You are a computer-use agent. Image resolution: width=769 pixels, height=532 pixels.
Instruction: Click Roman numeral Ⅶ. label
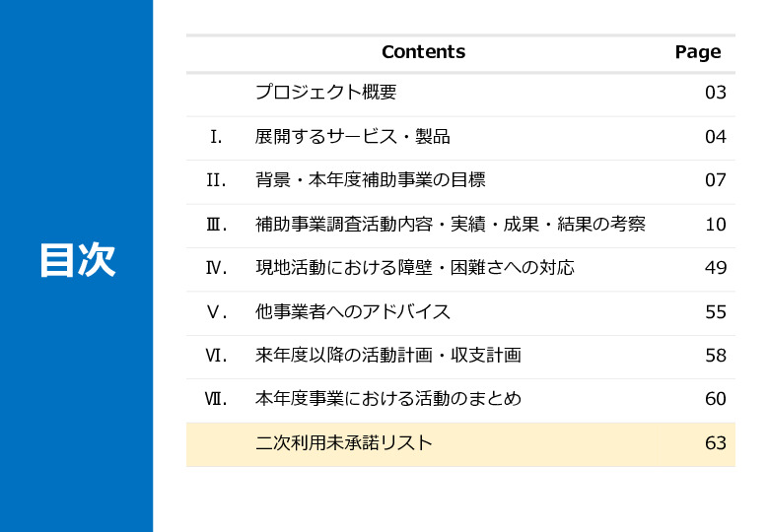pyautogui.click(x=216, y=399)
